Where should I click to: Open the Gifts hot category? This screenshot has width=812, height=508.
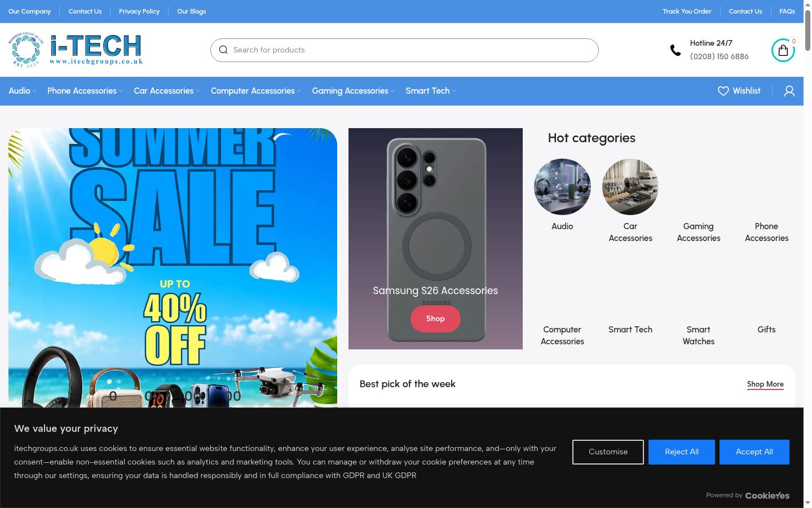766,330
